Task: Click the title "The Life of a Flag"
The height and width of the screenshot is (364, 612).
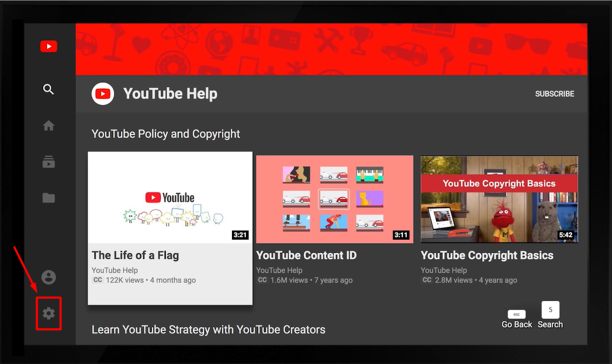Action: click(136, 255)
